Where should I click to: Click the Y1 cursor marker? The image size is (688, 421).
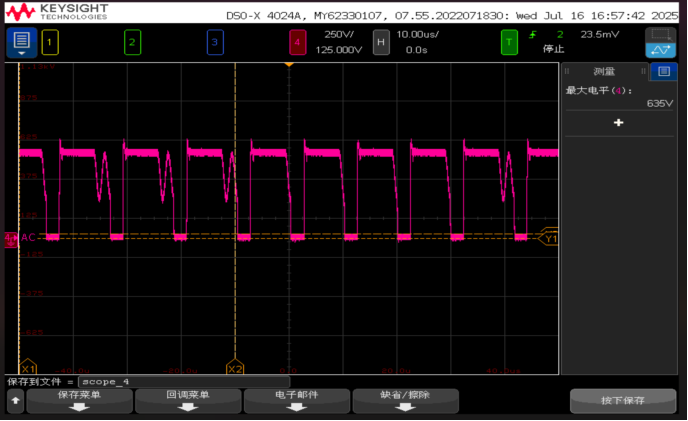[549, 239]
